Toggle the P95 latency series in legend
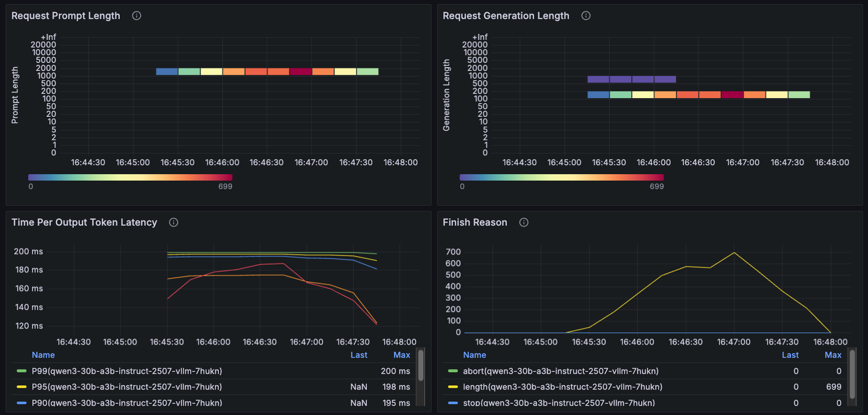This screenshot has height=415, width=868. pos(127,387)
